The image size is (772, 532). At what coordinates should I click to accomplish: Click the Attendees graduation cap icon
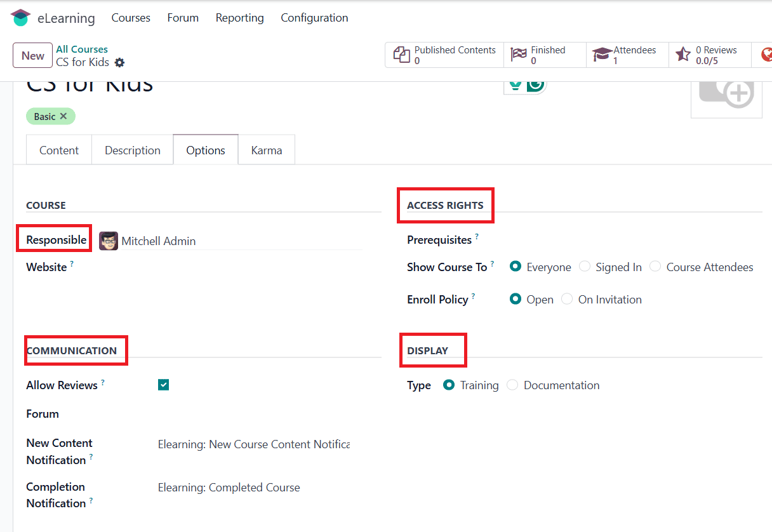tap(602, 55)
